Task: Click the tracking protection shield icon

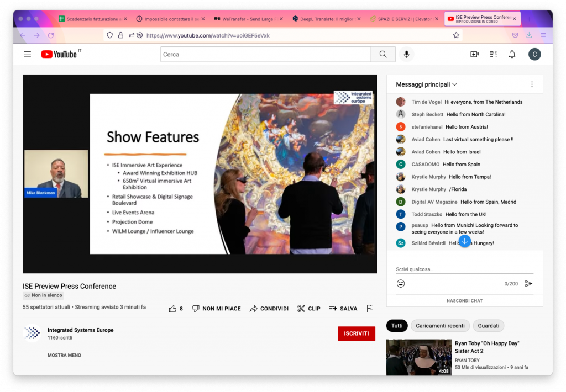Action: 110,35
